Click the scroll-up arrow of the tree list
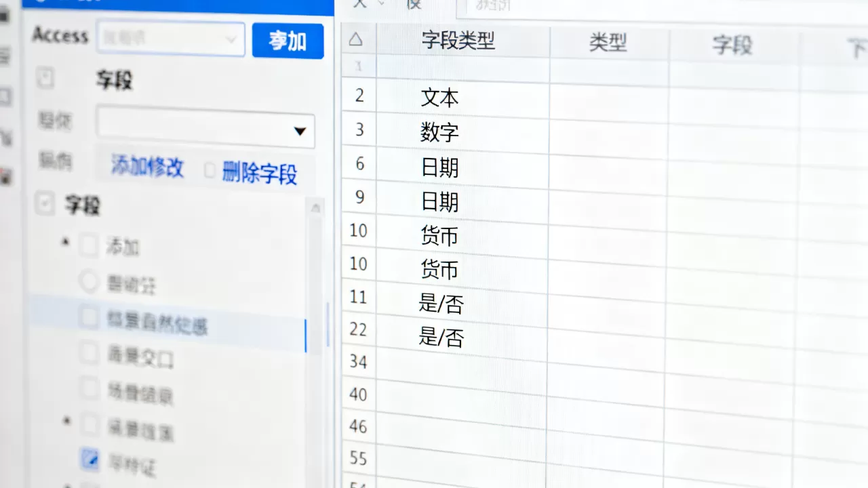Screen dimensions: 868x488 pyautogui.click(x=315, y=209)
